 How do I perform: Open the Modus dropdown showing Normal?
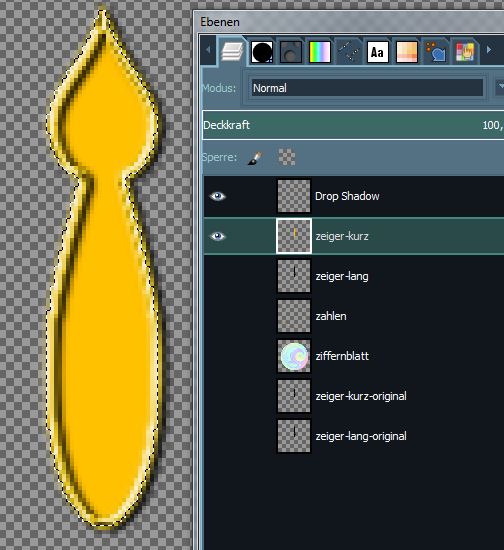[367, 88]
